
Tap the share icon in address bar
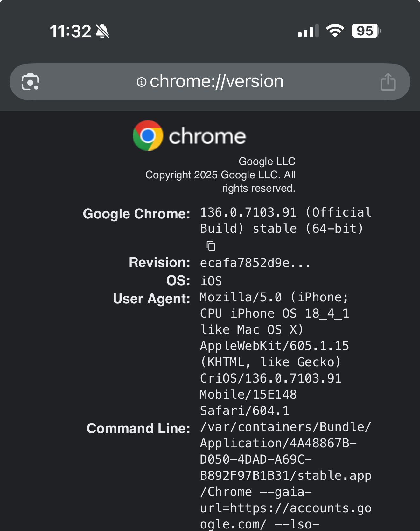pyautogui.click(x=388, y=82)
